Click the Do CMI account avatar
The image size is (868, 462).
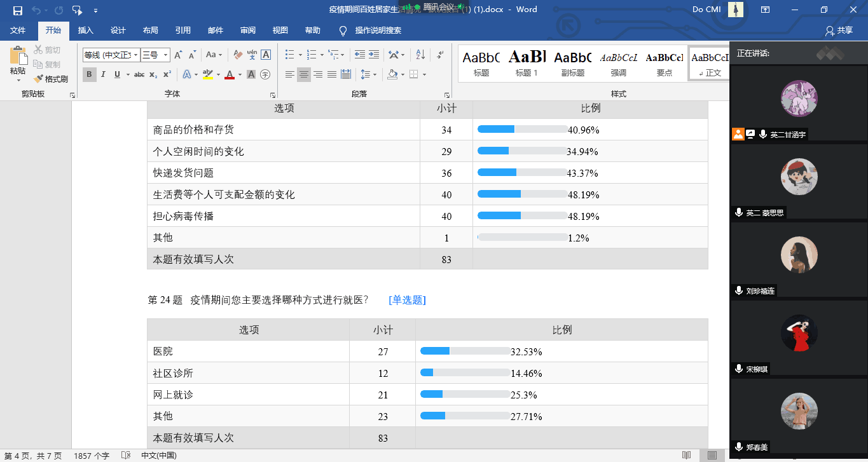coord(737,10)
